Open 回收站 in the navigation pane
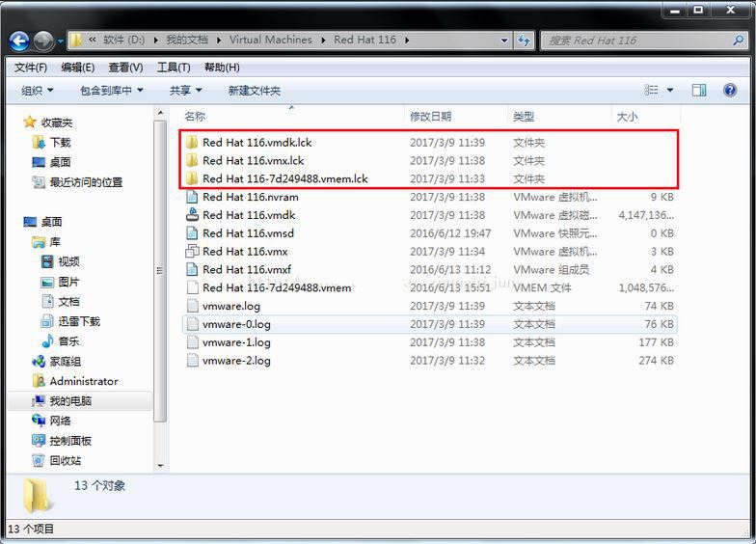This screenshot has height=544, width=756. (x=65, y=461)
